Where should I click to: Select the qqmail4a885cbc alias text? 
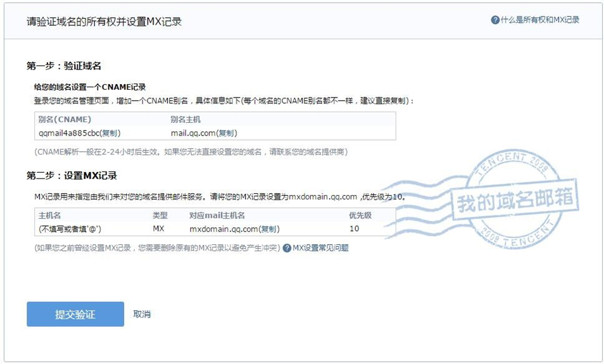[x=69, y=134]
